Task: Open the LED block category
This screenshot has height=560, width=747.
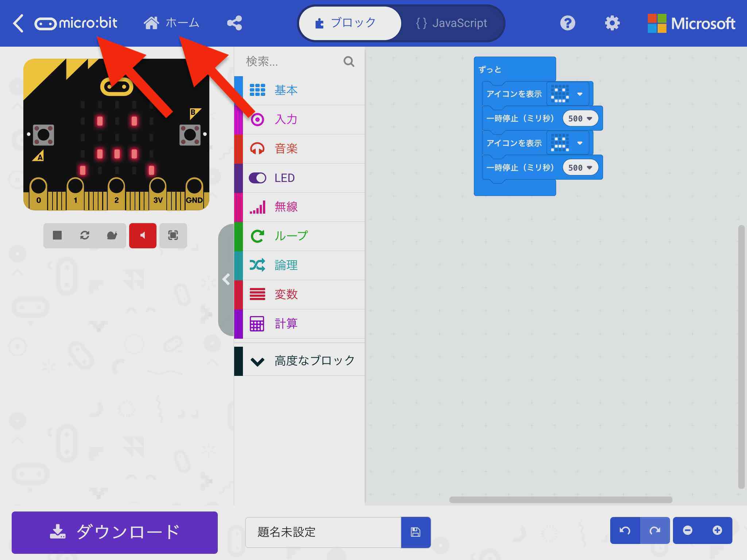Action: 285,178
